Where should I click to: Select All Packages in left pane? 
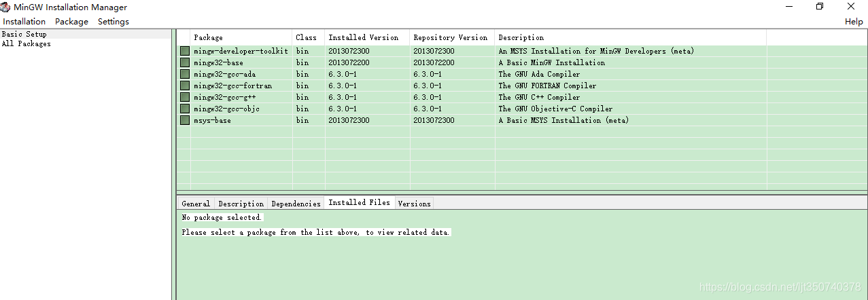(27, 43)
